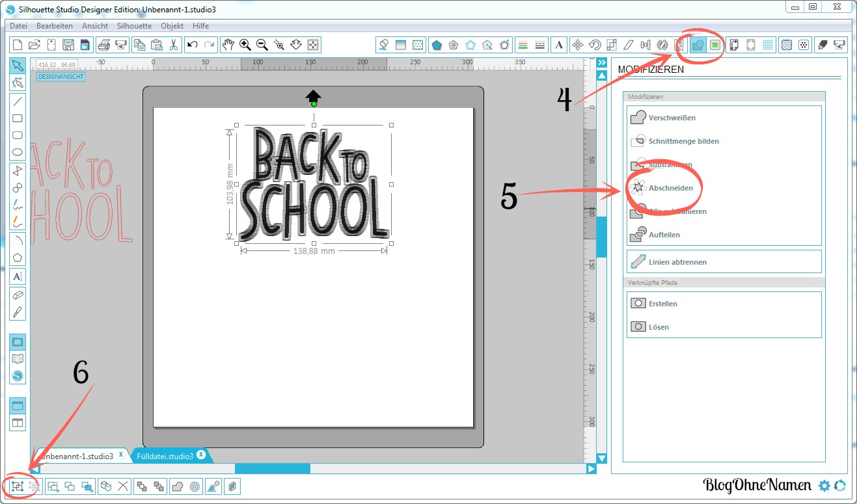Select the hand pan tool
857x504 pixels.
228,45
